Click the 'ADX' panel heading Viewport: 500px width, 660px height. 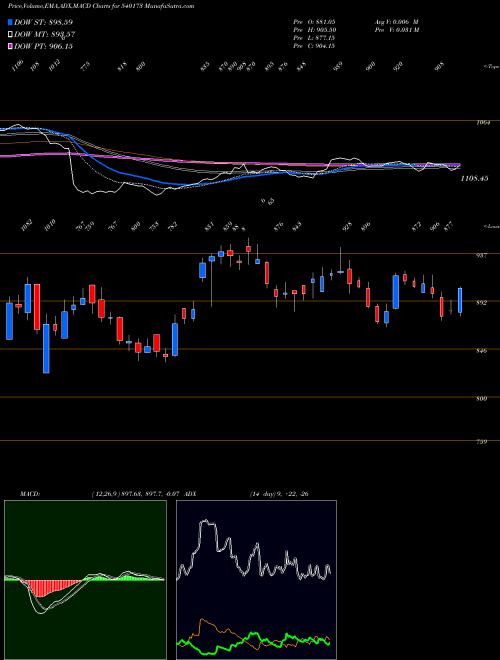(x=190, y=494)
